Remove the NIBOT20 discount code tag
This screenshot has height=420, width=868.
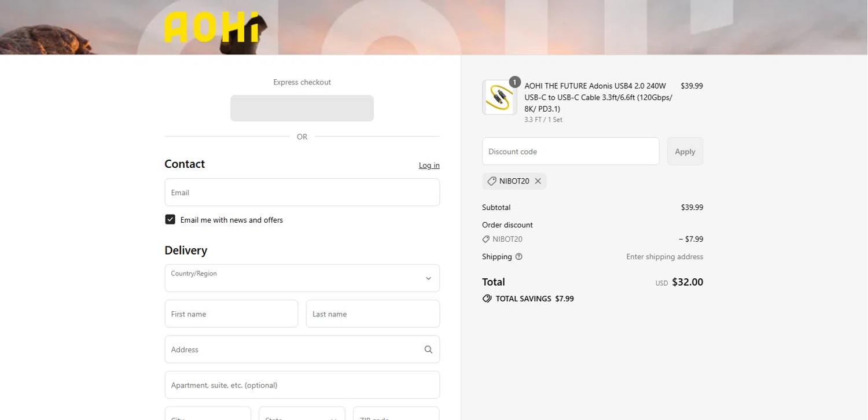[x=538, y=181]
